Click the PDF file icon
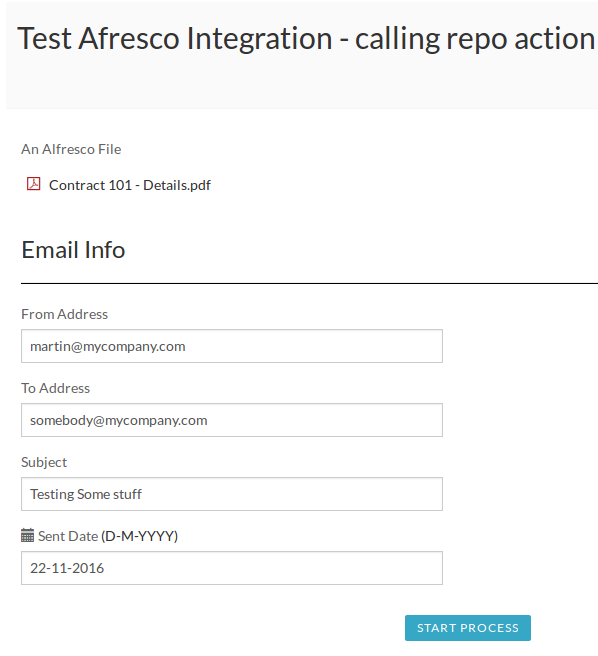Viewport: 598px width, 656px height. point(33,184)
